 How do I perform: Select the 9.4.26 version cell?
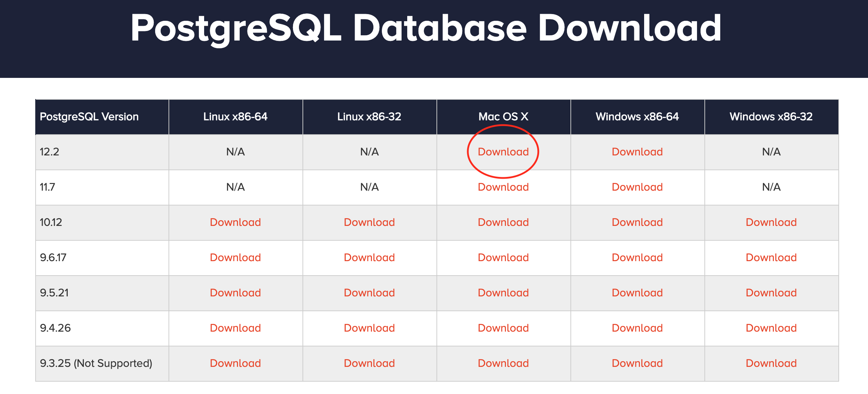(x=102, y=328)
